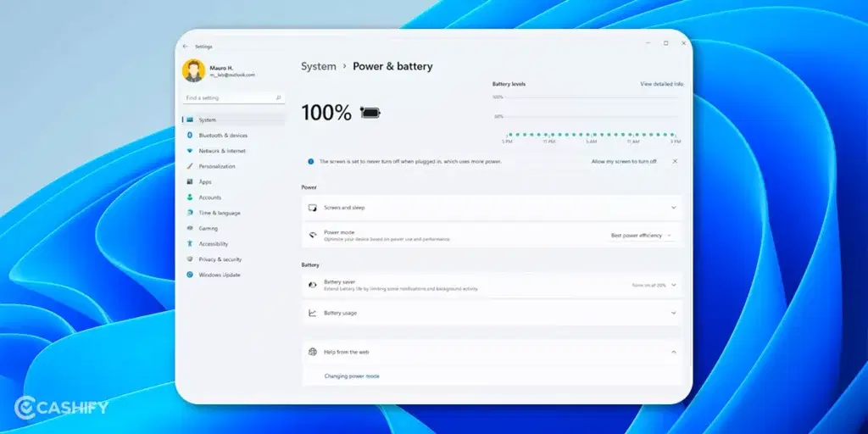Open the Best power efficiency dropdown
The width and height of the screenshot is (868, 434).
(x=641, y=236)
